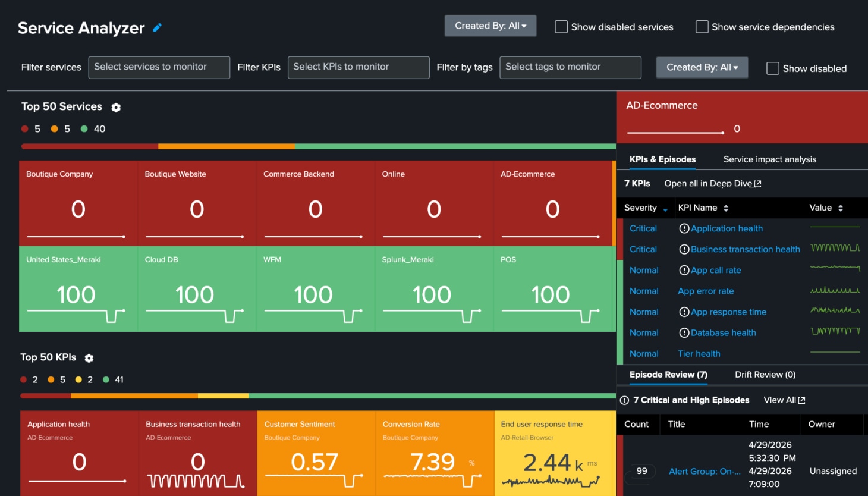The image size is (868, 496).
Task: Open the Select services to monitor field
Action: pos(159,67)
